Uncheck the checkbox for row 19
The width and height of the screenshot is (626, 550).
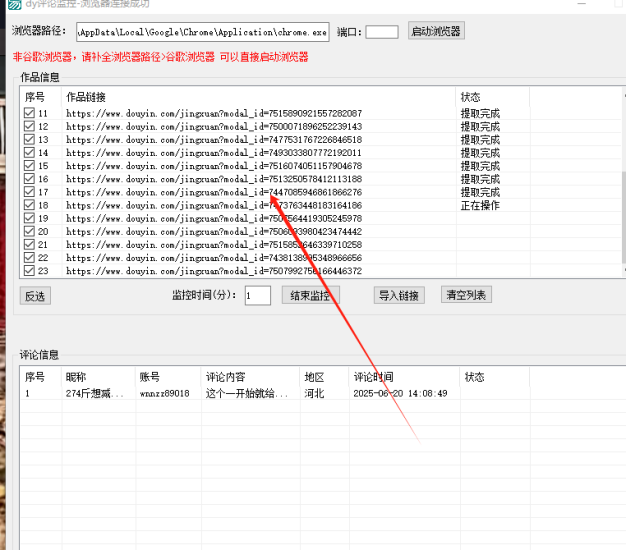point(29,218)
